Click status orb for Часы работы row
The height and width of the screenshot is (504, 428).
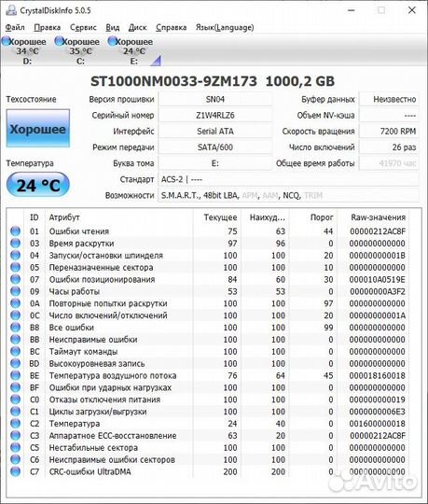15,291
